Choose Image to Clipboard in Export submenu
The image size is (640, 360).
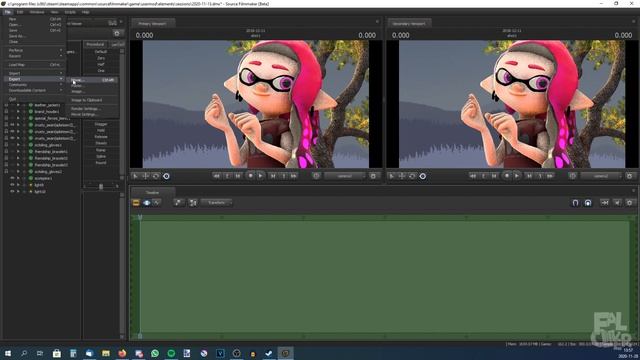pos(93,100)
